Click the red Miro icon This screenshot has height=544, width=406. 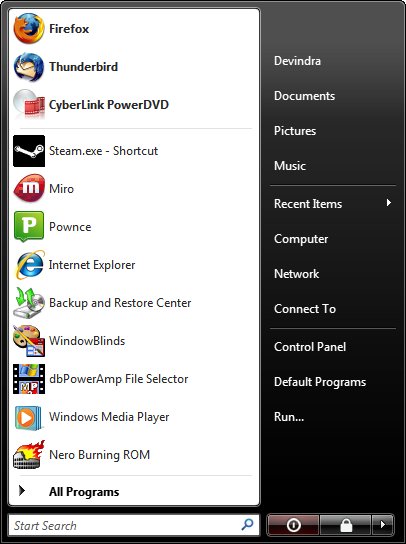(29, 189)
